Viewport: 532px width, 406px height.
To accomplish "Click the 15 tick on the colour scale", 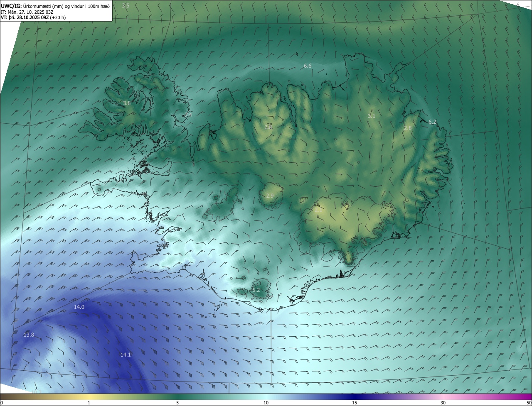I will tap(355, 403).
